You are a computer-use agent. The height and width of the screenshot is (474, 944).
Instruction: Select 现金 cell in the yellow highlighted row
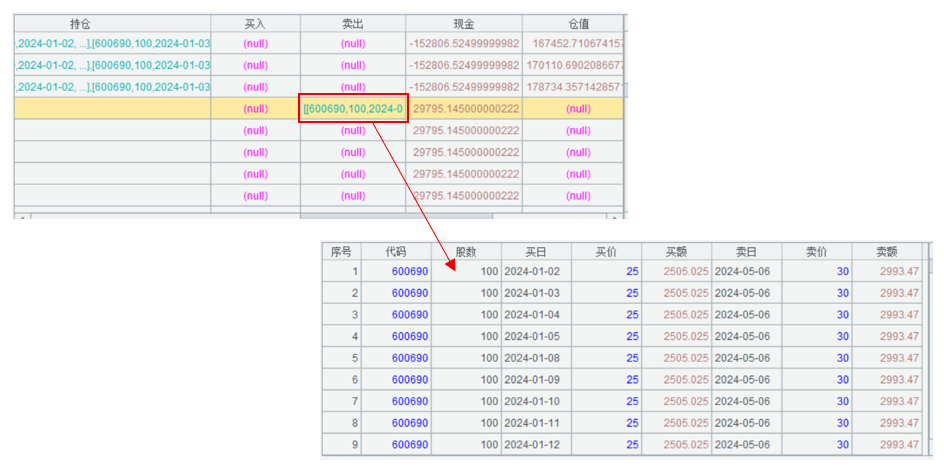(465, 109)
